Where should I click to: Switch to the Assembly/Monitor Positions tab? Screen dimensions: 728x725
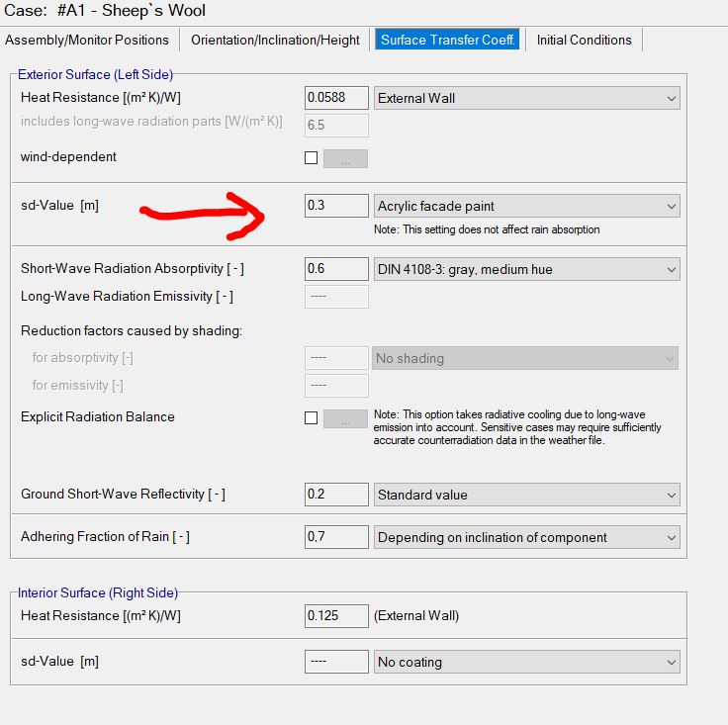(x=87, y=40)
